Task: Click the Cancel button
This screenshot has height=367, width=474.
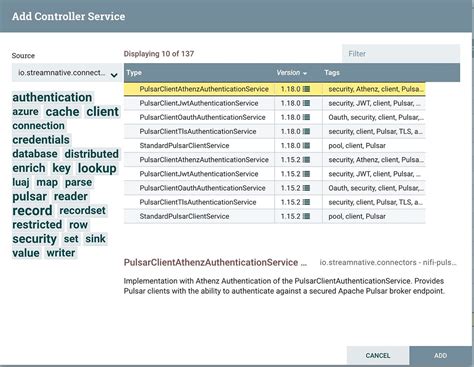Action: click(378, 355)
